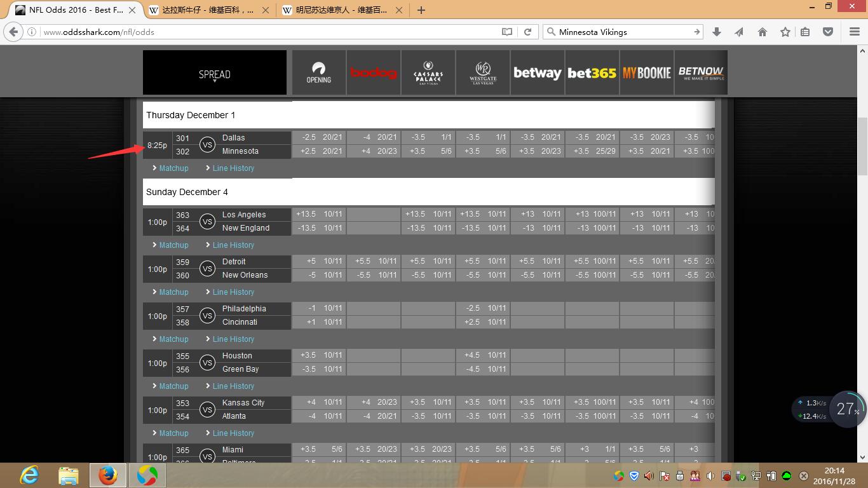Toggle reader view icon in the address bar

[506, 32]
